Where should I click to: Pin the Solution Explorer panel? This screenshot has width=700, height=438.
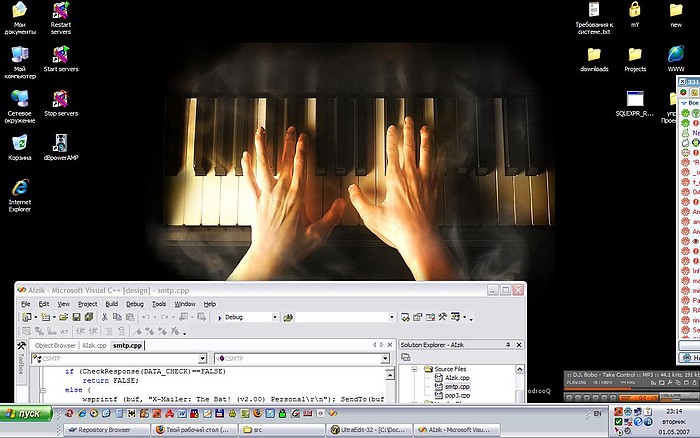pyautogui.click(x=503, y=345)
